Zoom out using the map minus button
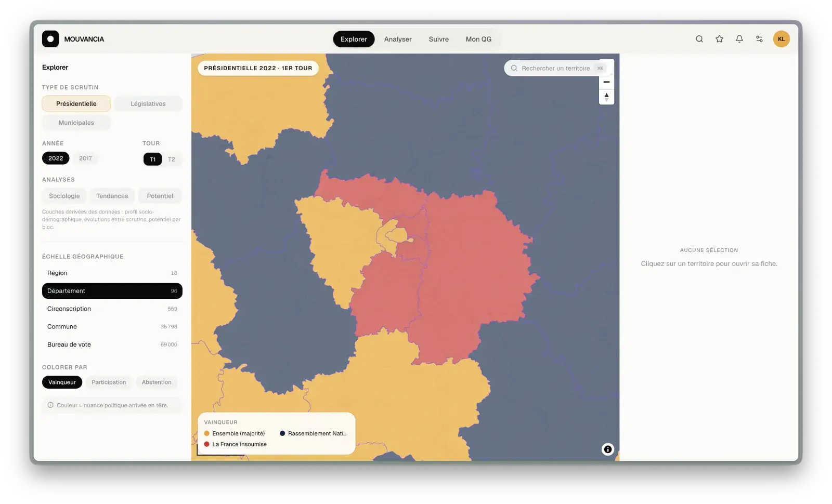This screenshot has width=832, height=504. (x=606, y=82)
